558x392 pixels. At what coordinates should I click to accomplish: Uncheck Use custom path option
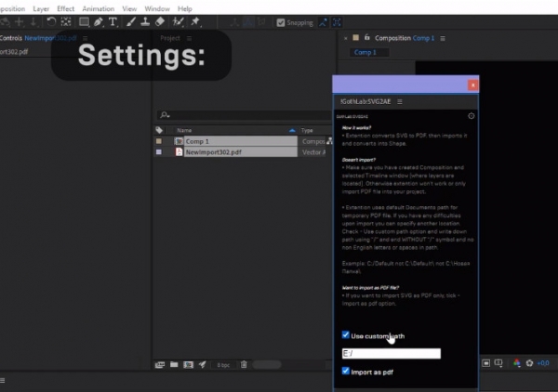345,335
